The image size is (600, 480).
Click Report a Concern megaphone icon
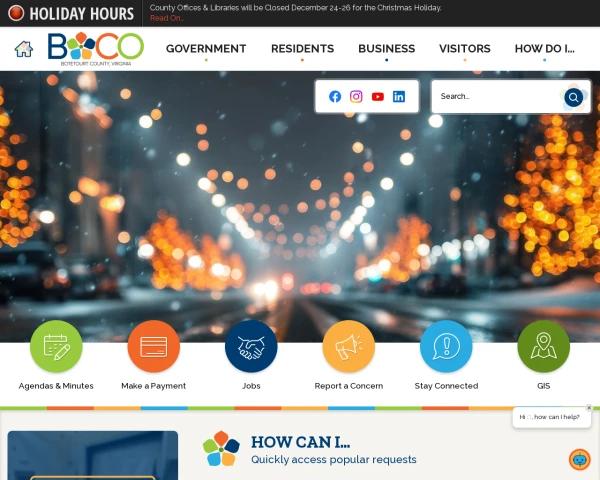(349, 346)
